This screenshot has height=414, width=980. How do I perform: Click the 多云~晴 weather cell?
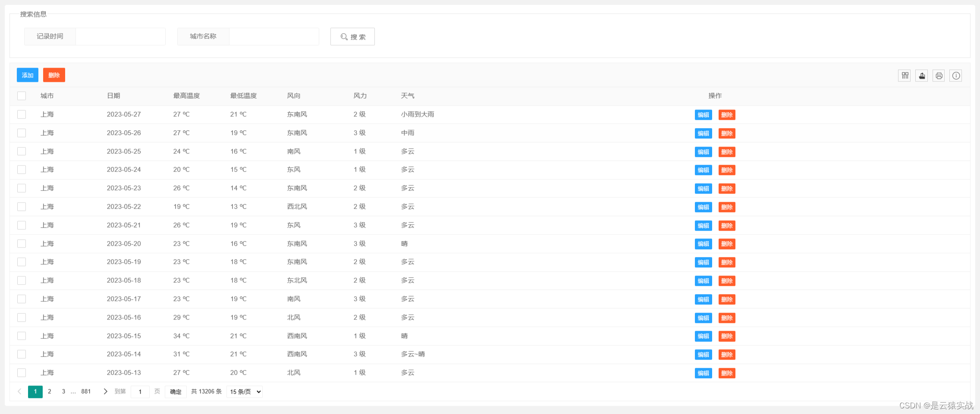pyautogui.click(x=413, y=354)
